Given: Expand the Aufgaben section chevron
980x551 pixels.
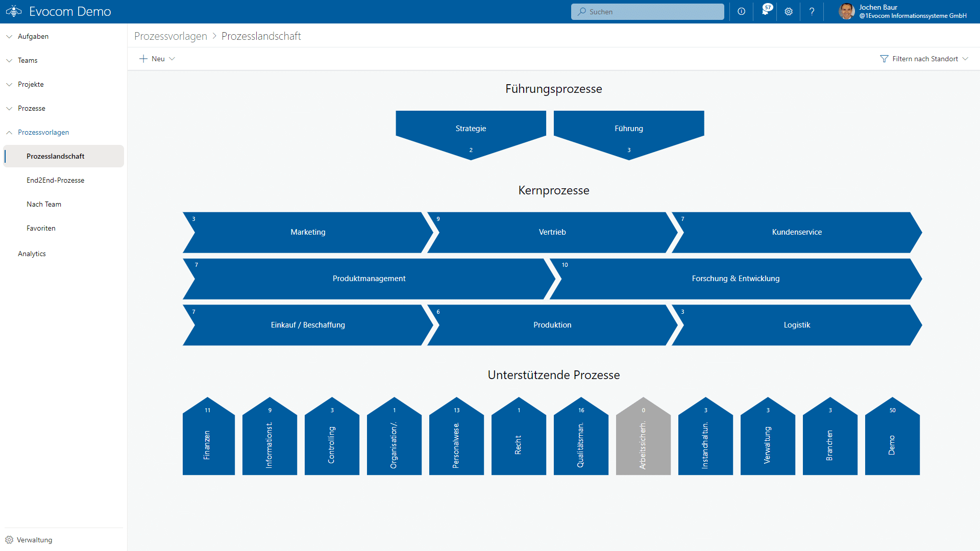Looking at the screenshot, I should coord(9,36).
